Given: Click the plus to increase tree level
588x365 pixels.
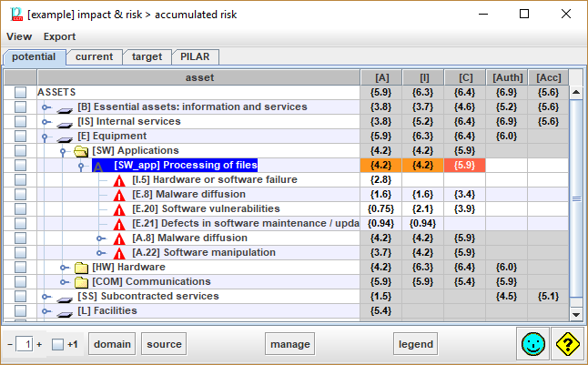Looking at the screenshot, I should click(x=39, y=345).
